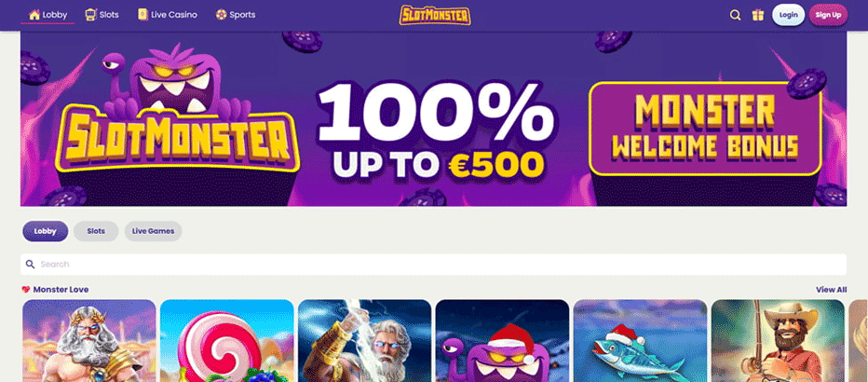The image size is (868, 382).
Task: Open the pink swirl candy game thumbnail
Action: pyautogui.click(x=227, y=340)
